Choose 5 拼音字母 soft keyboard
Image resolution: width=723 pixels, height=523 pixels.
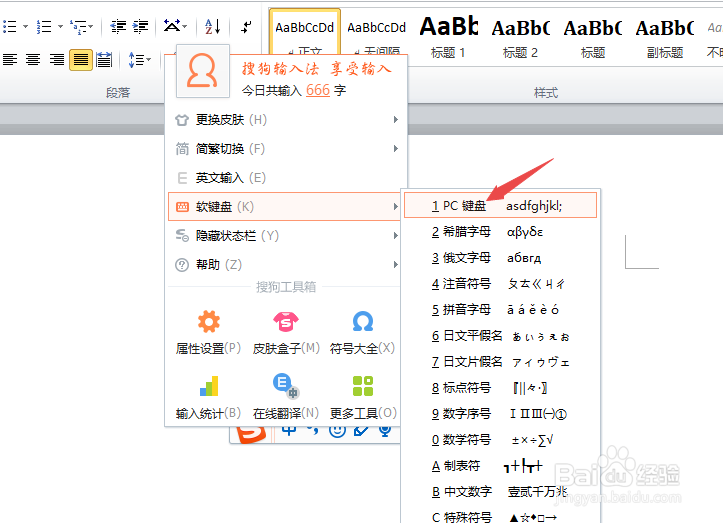click(x=500, y=309)
